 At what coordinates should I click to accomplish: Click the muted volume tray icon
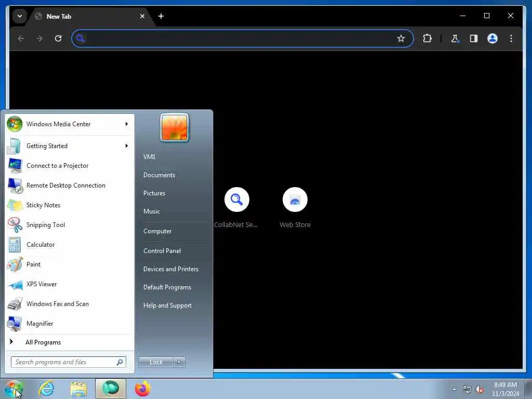[x=480, y=390]
